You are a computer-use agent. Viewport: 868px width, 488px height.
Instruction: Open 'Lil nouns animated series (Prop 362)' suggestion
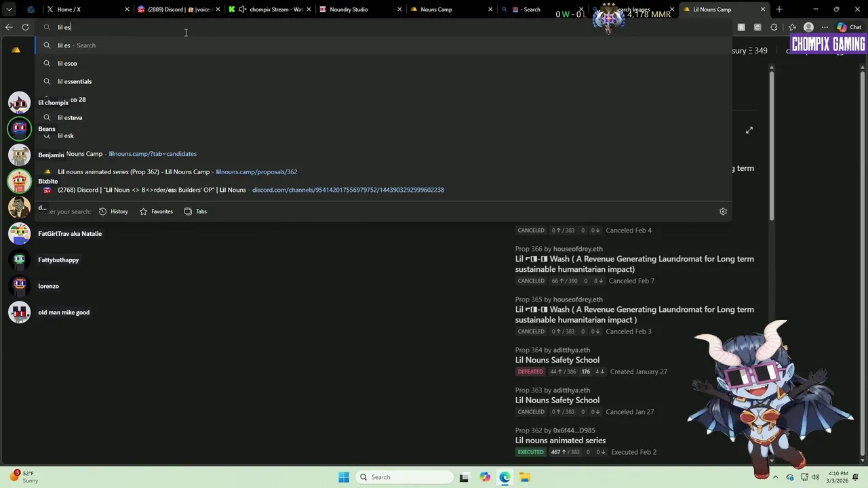pyautogui.click(x=383, y=171)
